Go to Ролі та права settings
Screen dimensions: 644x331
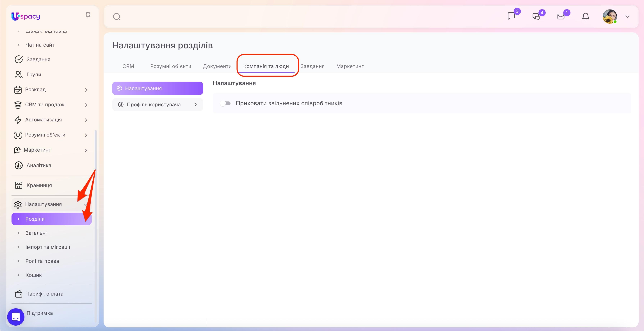[42, 261]
